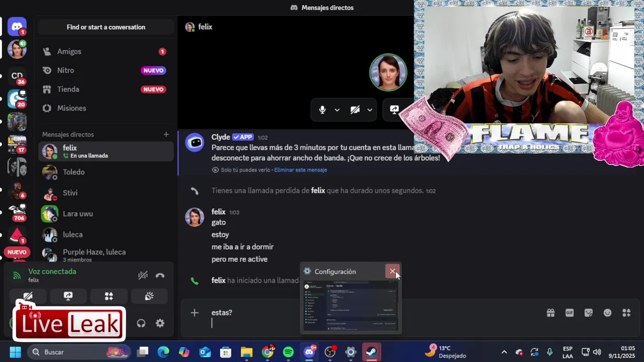Screen dimensions: 644x362
Task: Open Spotify from the taskbar
Action: 288,352
